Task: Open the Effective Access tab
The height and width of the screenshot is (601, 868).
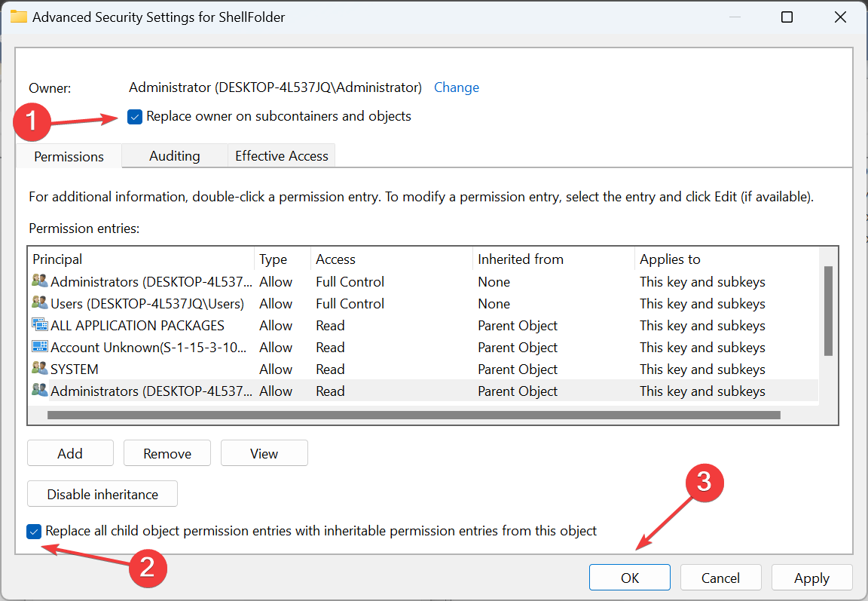Action: point(281,156)
